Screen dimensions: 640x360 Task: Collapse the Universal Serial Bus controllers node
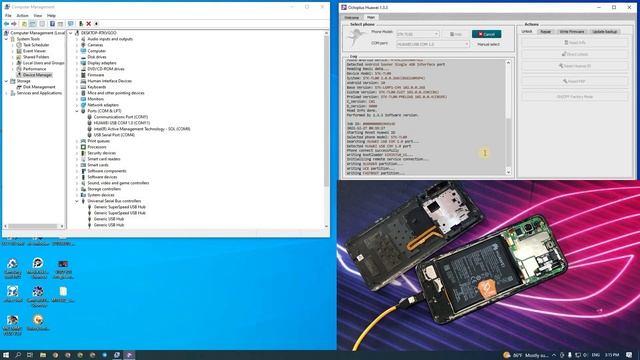point(77,201)
